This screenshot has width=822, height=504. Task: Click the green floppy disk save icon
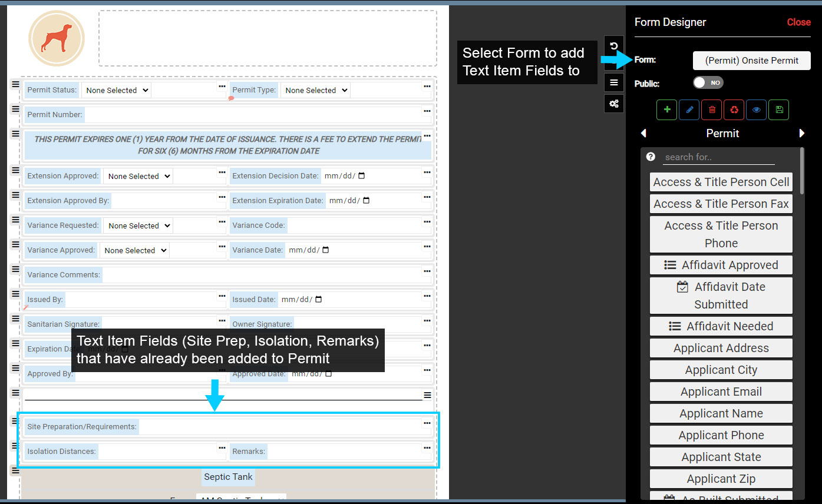pos(779,110)
